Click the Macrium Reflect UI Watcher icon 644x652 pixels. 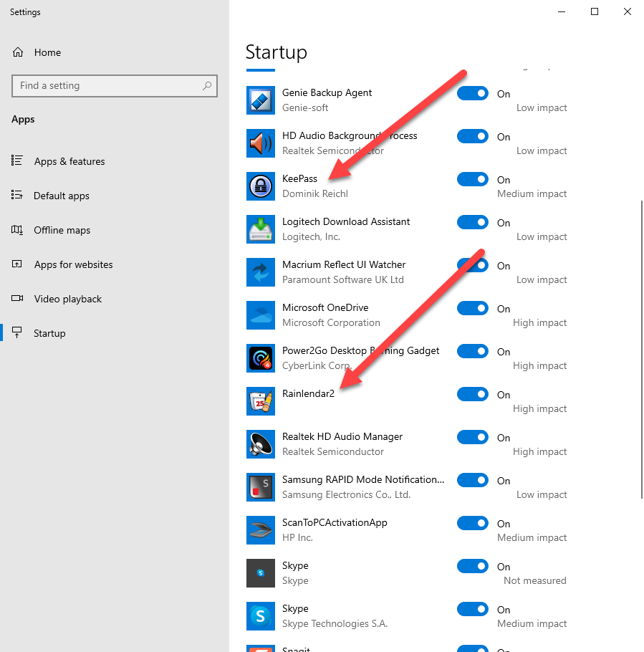[260, 272]
